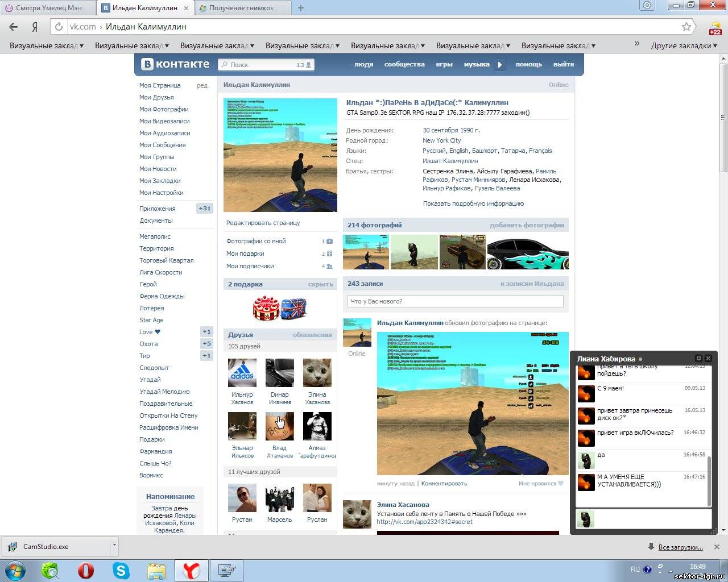Click the green shield magnifier taskbar icon
Screen dimensions: 728x582
51,570
